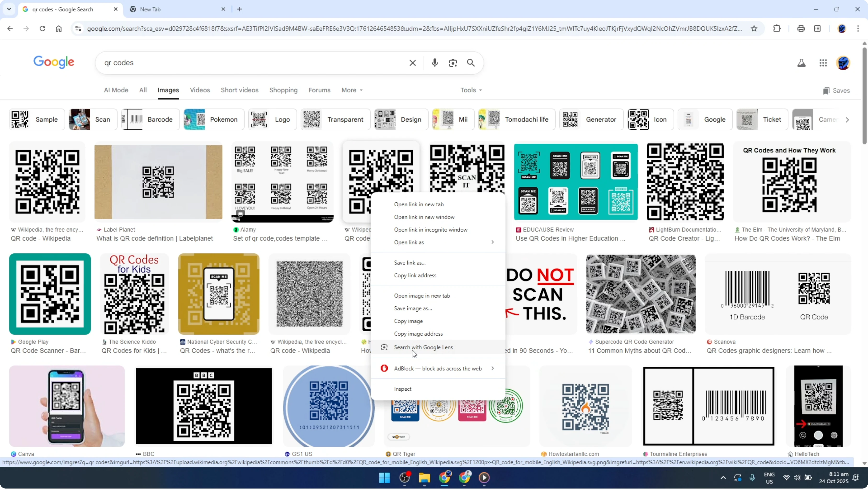Open the Google apps grid icon
868x489 pixels.
823,63
